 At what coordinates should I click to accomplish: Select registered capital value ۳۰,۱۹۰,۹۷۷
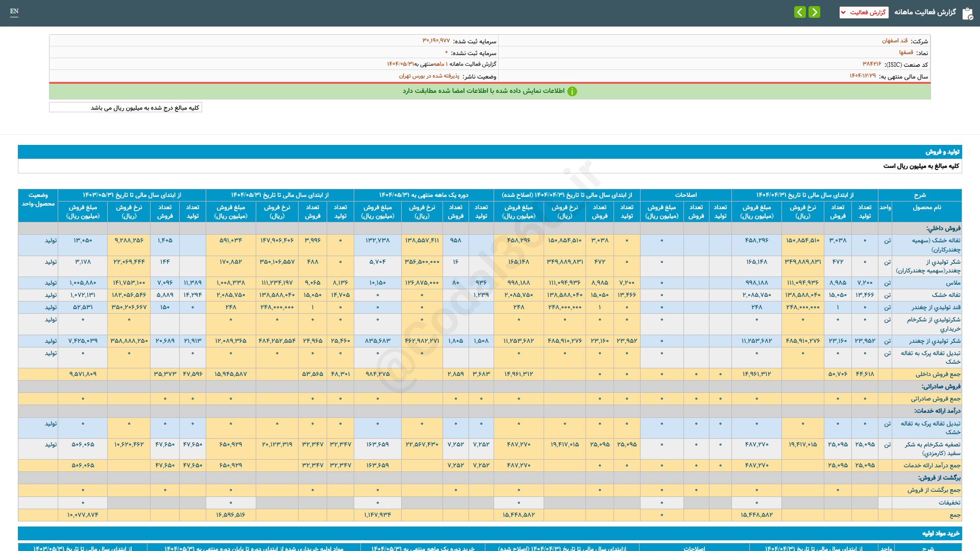[x=436, y=41]
